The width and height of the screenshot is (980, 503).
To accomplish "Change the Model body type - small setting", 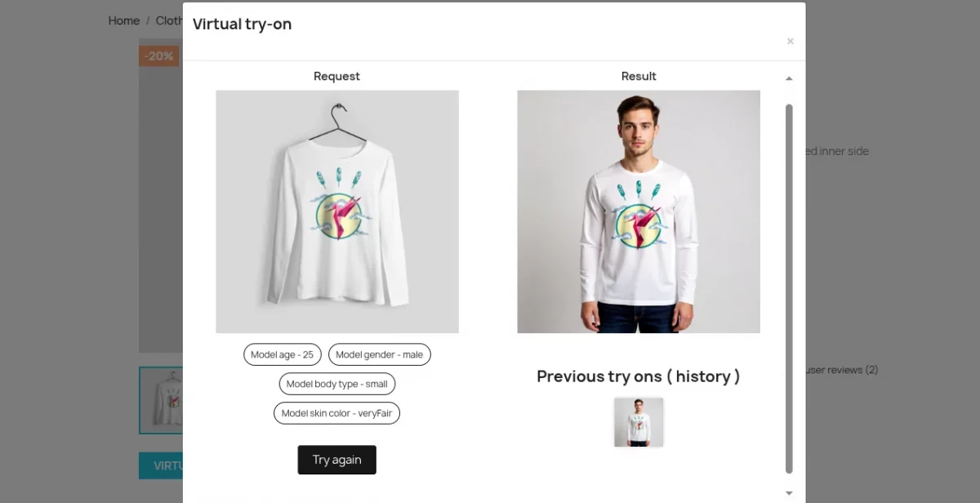I will 336,384.
